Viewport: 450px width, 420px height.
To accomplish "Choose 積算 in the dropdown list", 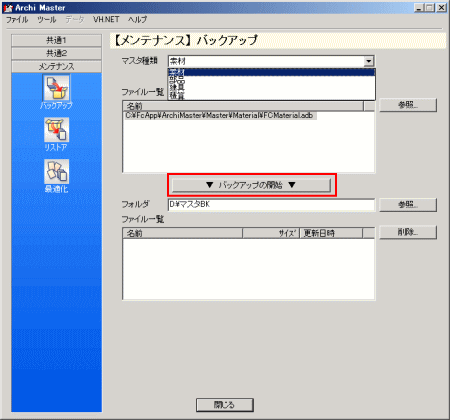I will pos(271,96).
